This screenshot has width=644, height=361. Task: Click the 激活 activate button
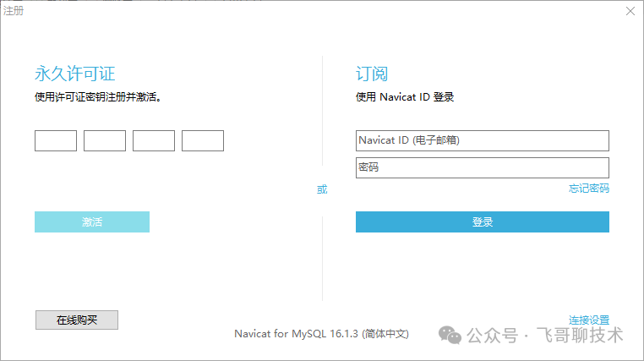(x=92, y=222)
